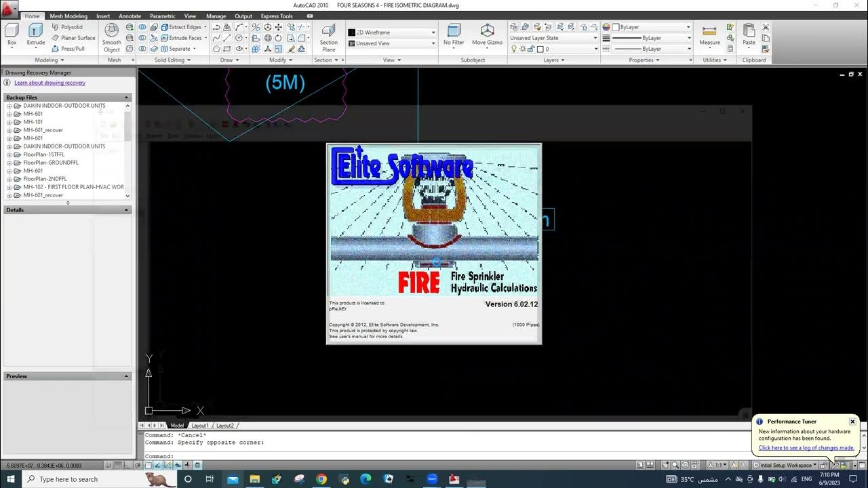Click Learn about drawing recovery link
This screenshot has width=868, height=488.
(x=50, y=83)
